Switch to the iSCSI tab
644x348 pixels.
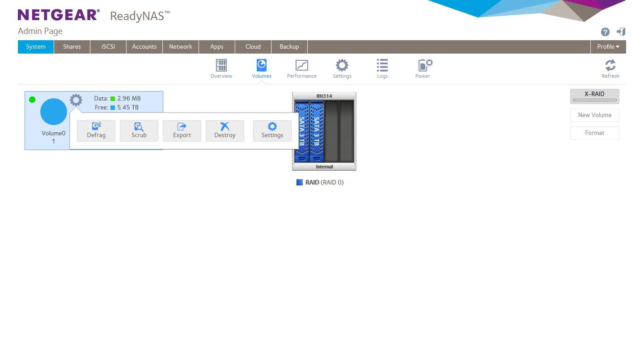tap(108, 47)
